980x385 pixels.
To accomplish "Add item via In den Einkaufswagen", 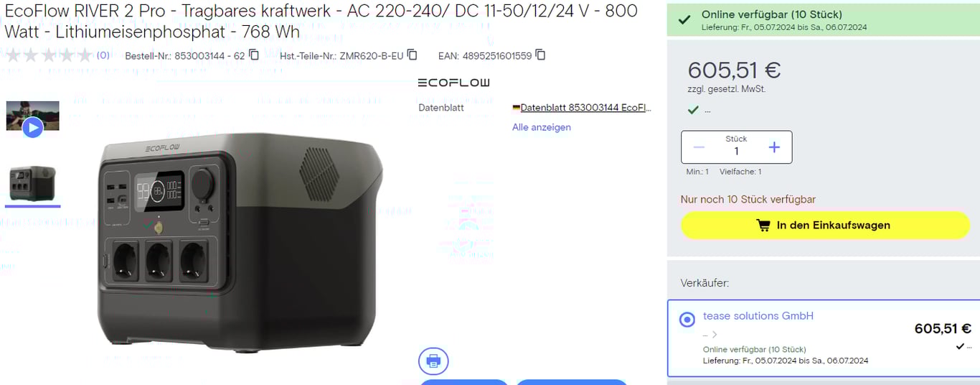I will pyautogui.click(x=825, y=226).
